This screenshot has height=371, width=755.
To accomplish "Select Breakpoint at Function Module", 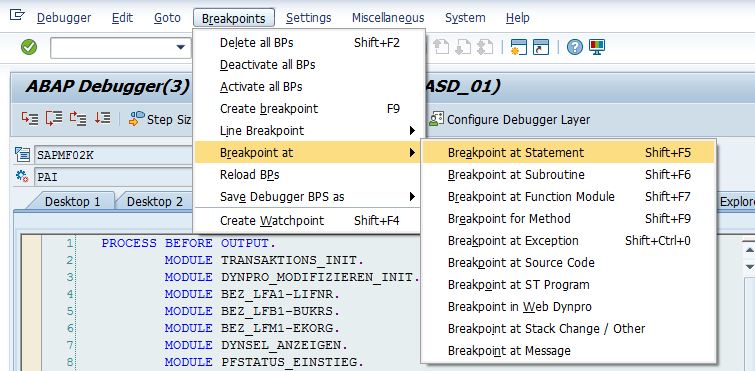I will [569, 196].
